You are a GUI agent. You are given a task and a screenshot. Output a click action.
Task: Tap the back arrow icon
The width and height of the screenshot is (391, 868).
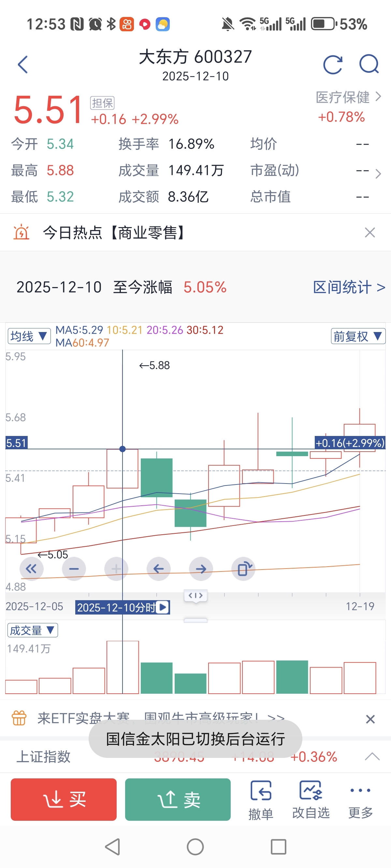(x=23, y=65)
